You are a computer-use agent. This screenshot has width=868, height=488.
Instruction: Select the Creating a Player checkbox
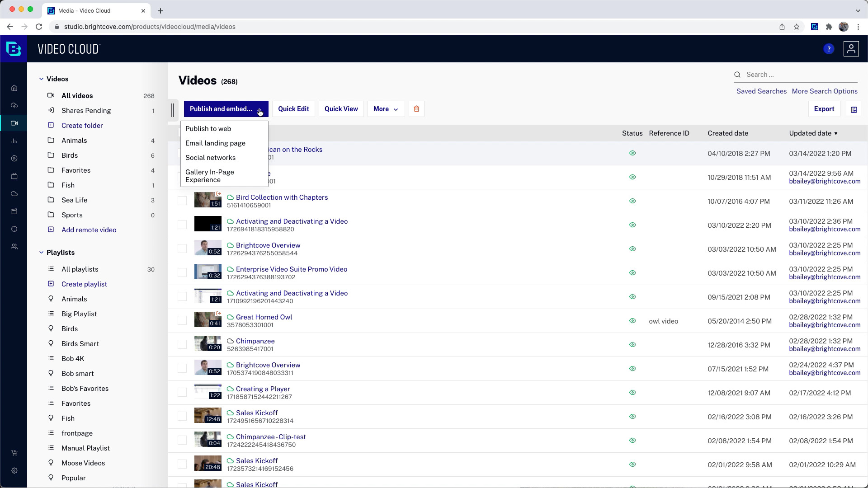[182, 392]
